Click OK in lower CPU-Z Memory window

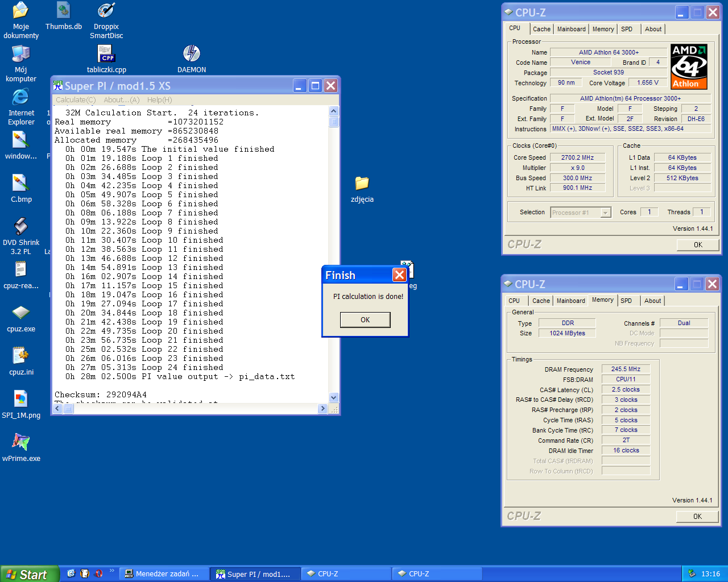(697, 517)
